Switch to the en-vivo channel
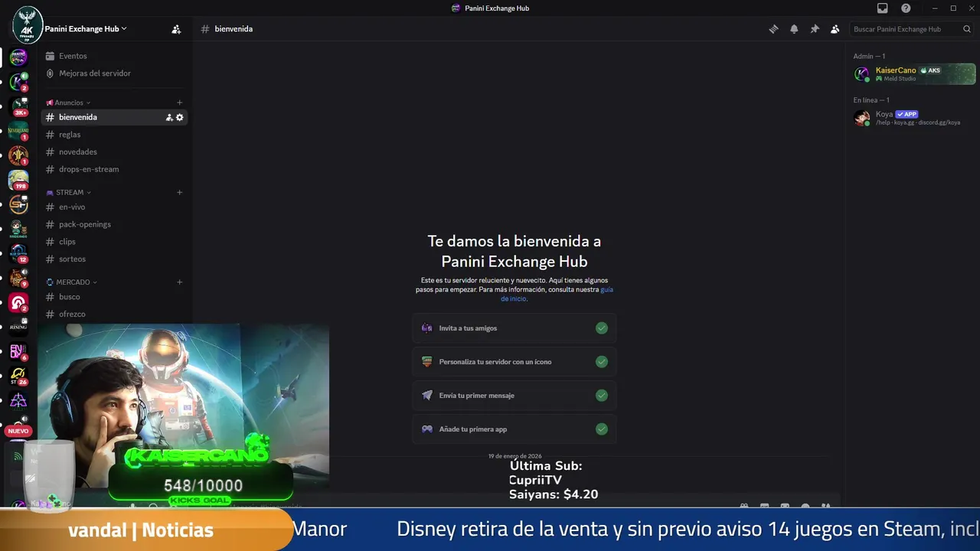The height and width of the screenshot is (551, 980). (x=116, y=207)
